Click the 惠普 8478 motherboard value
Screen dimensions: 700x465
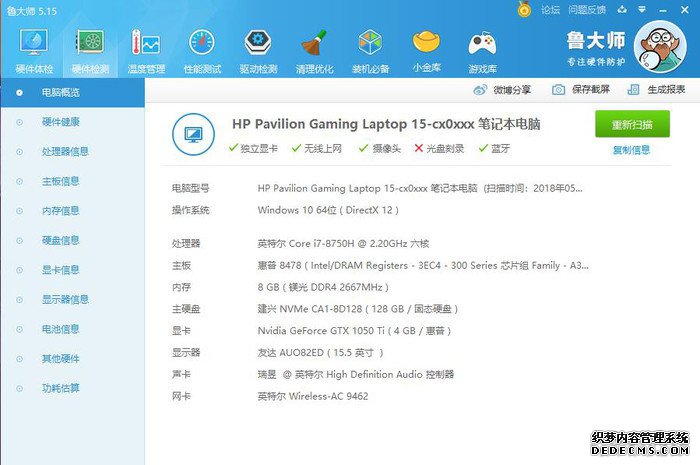tap(423, 266)
